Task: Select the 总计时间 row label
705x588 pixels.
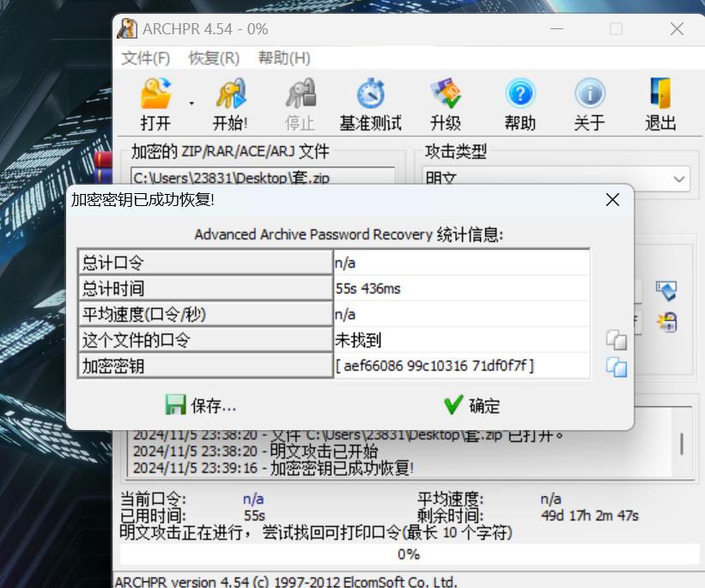Action: [x=205, y=288]
